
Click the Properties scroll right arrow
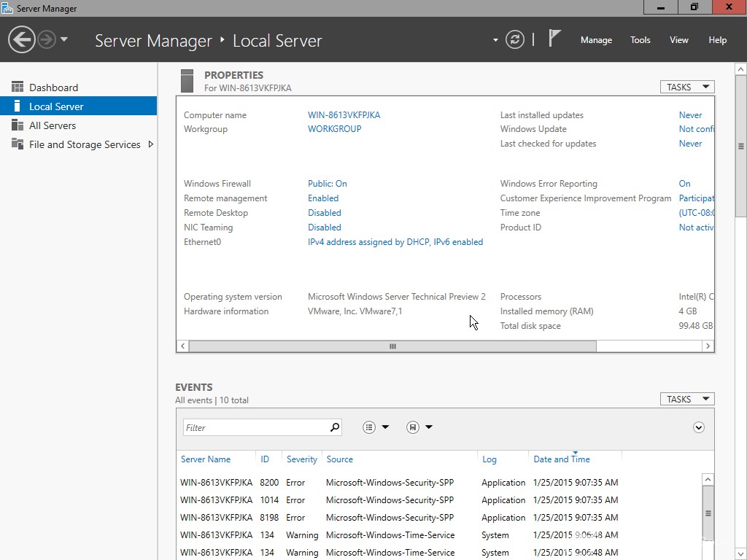(x=708, y=346)
